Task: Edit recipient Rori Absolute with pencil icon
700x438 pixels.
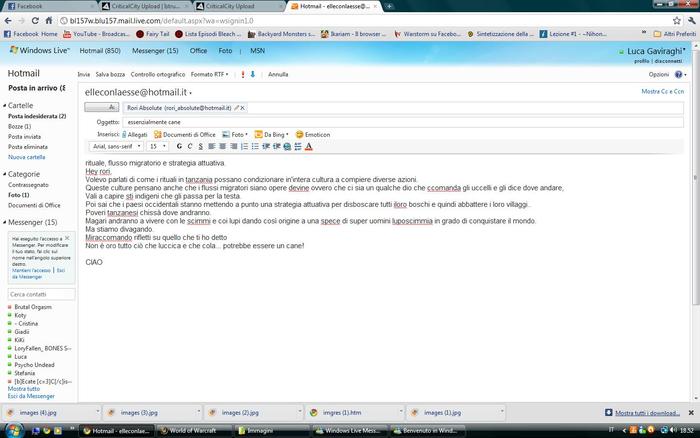Action: [237, 108]
